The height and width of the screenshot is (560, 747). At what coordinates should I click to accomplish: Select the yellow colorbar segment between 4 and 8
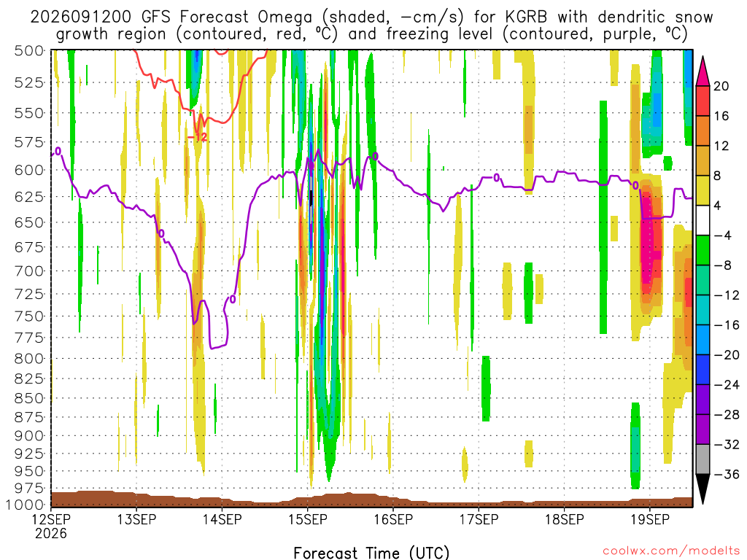tap(703, 191)
